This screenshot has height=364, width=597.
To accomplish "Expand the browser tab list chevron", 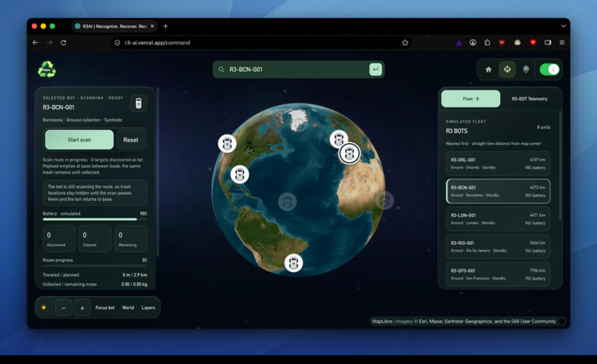I will 563,26.
